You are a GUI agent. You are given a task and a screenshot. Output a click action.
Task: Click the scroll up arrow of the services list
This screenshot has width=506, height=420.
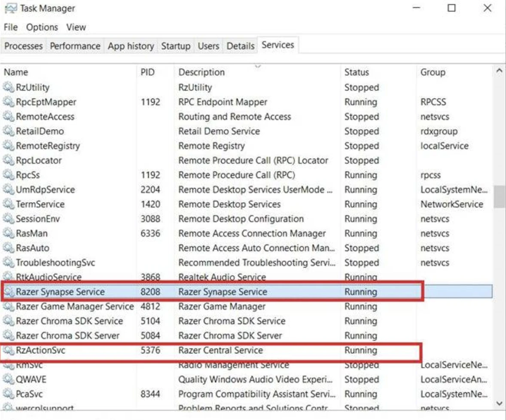coord(499,71)
